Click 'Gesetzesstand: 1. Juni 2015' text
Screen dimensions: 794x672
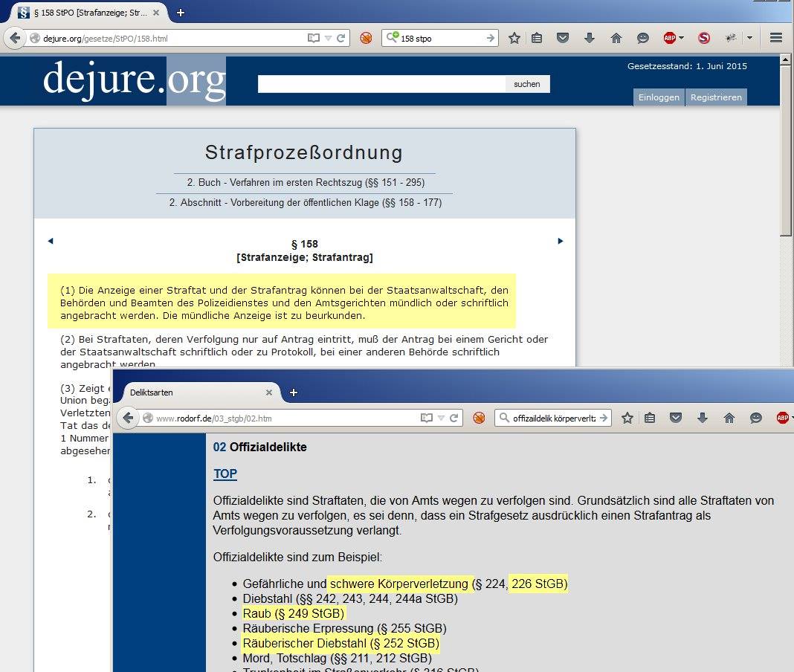[x=687, y=66]
